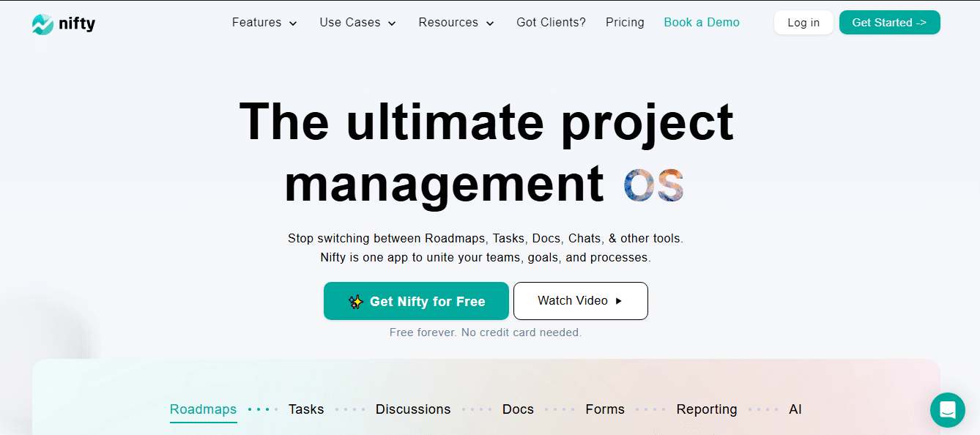Switch to the Tasks tab

click(306, 409)
